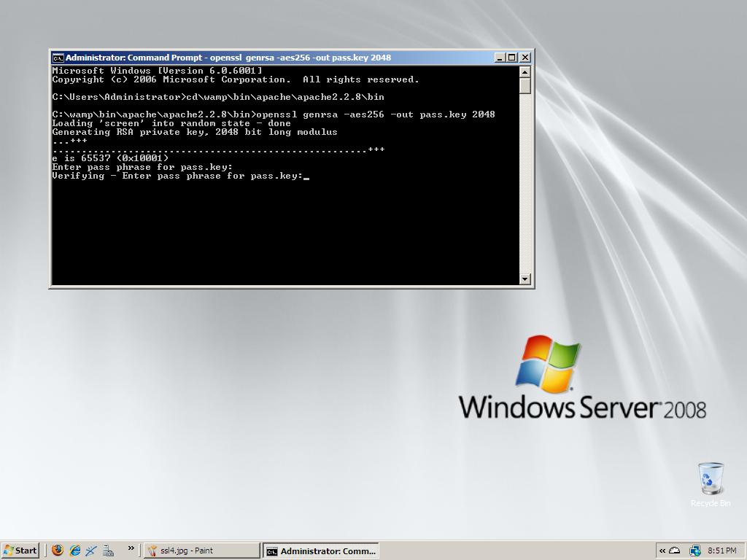Launch Internet Explorer from Quick Launch

74,551
